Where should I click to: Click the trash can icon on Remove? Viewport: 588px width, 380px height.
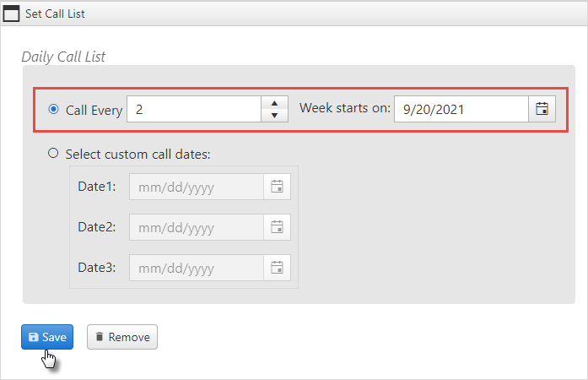[100, 337]
